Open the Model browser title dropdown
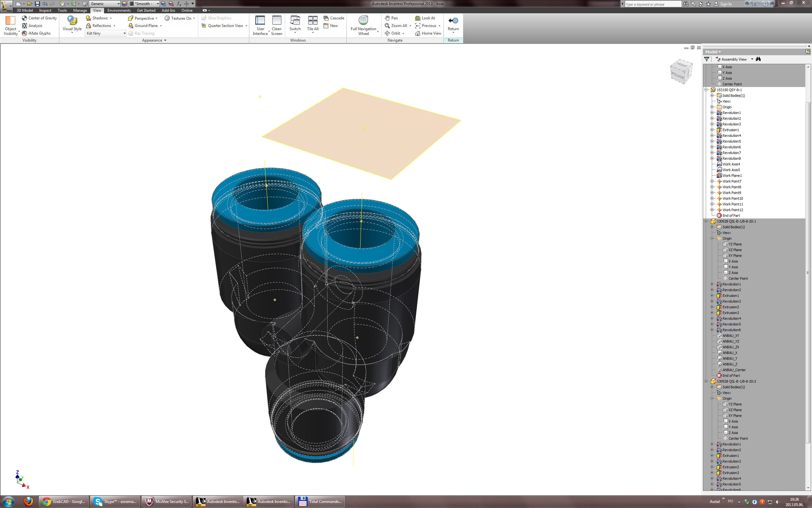The width and height of the screenshot is (812, 508). (x=713, y=52)
